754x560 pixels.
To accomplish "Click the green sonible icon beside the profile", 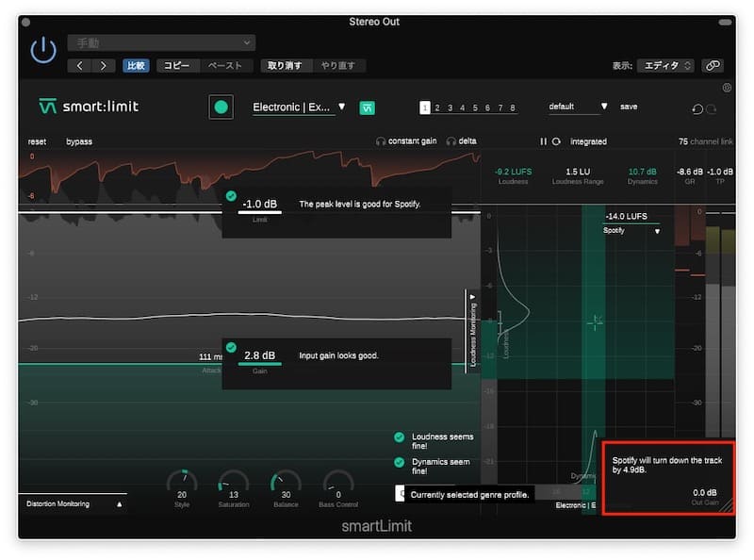I will [x=368, y=107].
